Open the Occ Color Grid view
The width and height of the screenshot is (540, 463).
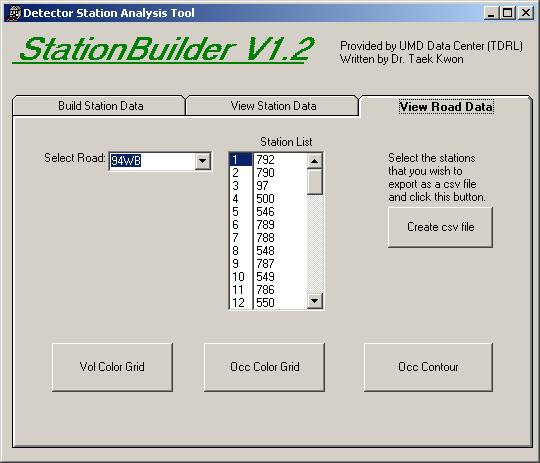point(264,367)
